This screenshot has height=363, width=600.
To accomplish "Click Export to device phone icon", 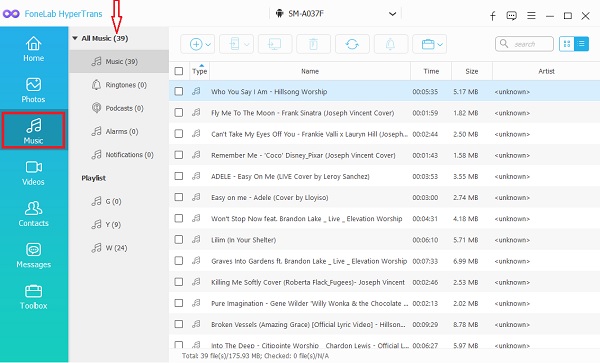I will 234,44.
